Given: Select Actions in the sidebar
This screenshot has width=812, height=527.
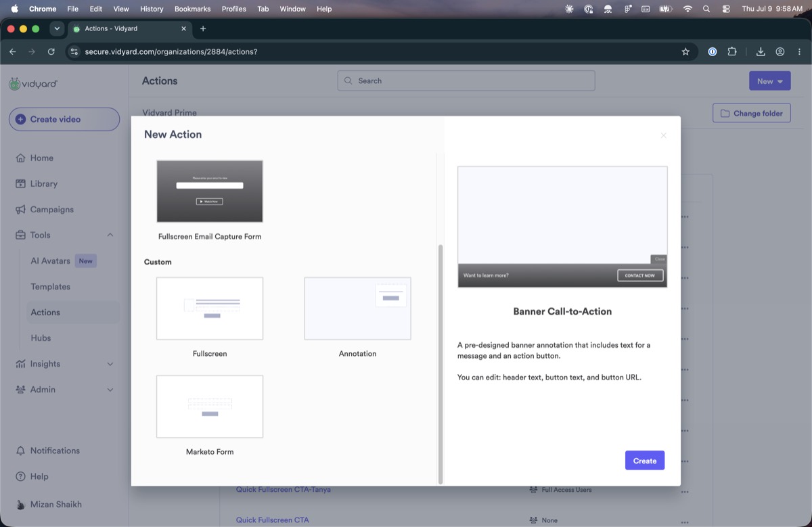Looking at the screenshot, I should click(45, 312).
